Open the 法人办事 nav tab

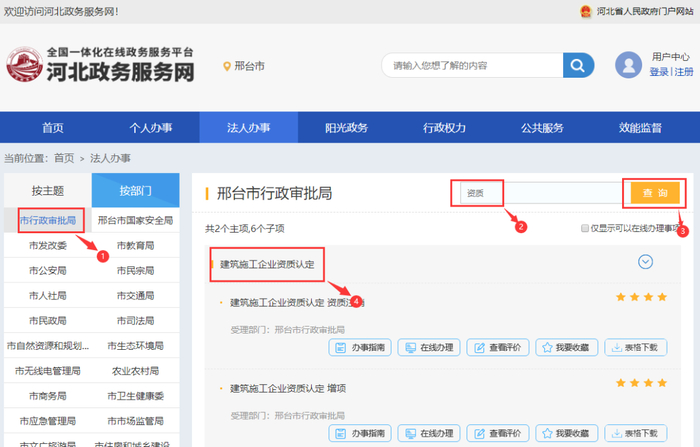pos(249,128)
